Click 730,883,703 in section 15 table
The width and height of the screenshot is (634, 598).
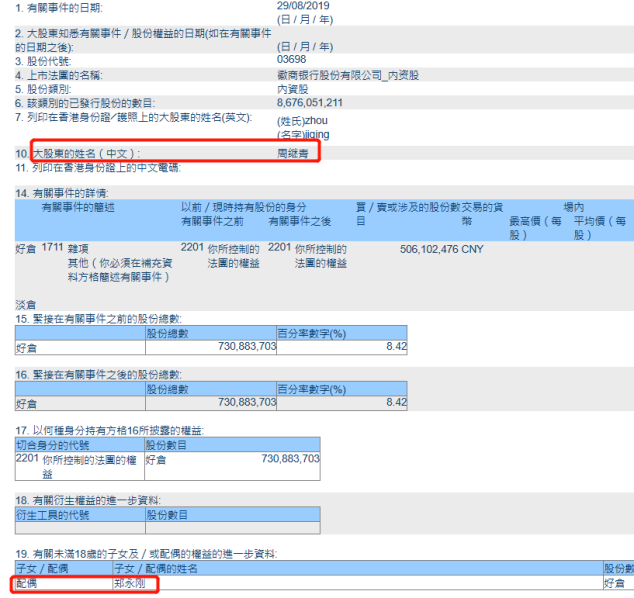[x=247, y=347]
